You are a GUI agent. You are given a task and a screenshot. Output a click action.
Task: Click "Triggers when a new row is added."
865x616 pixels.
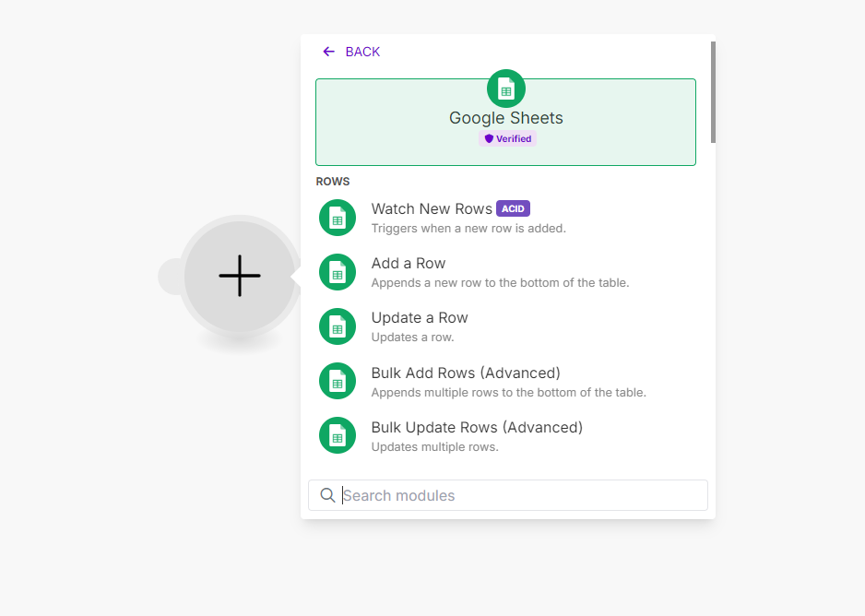468,229
